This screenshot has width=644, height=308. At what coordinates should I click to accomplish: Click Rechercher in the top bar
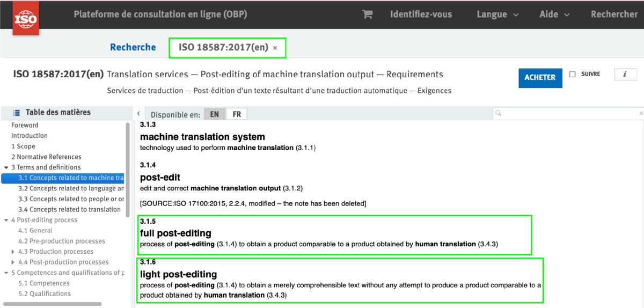[x=614, y=14]
